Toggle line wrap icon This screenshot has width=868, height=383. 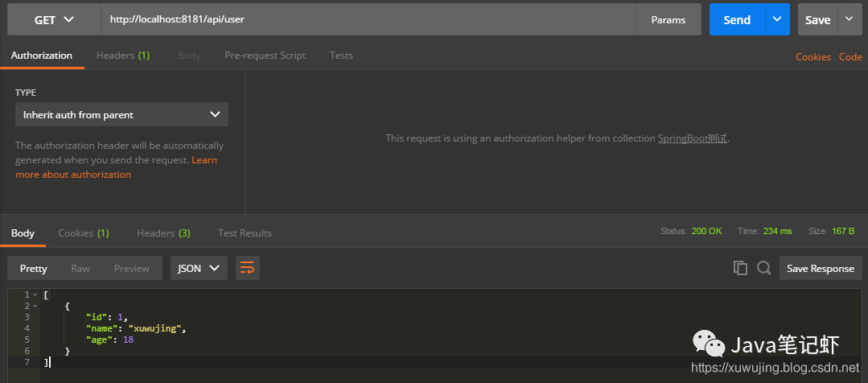tap(248, 269)
